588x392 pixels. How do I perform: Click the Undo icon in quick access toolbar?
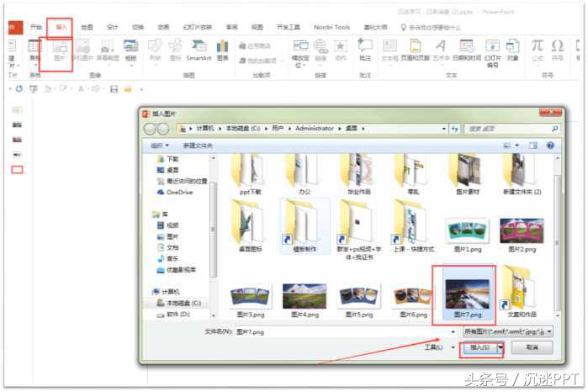click(x=19, y=89)
